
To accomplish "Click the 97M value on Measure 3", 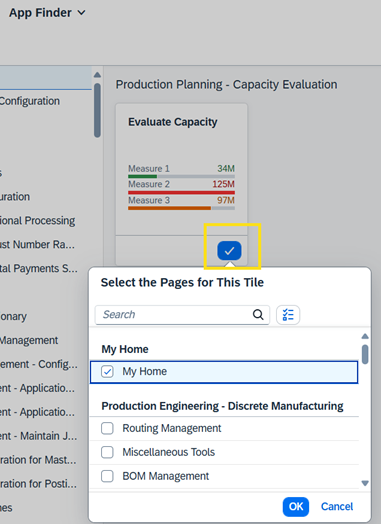I will (x=226, y=200).
